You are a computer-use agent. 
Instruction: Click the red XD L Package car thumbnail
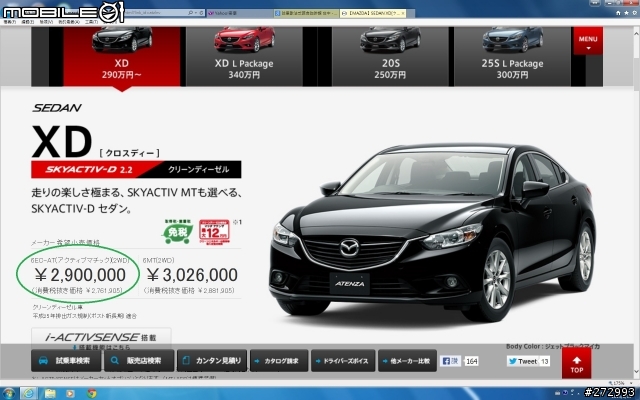pos(244,40)
